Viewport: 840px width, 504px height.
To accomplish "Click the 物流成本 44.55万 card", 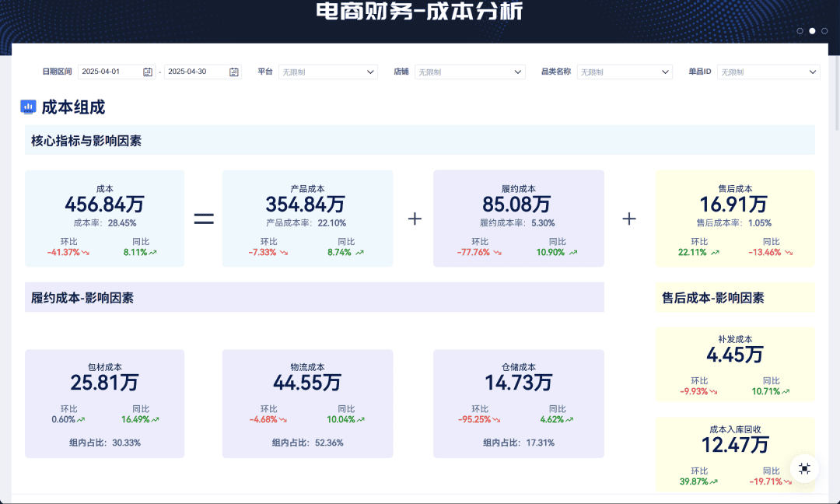I will [307, 404].
